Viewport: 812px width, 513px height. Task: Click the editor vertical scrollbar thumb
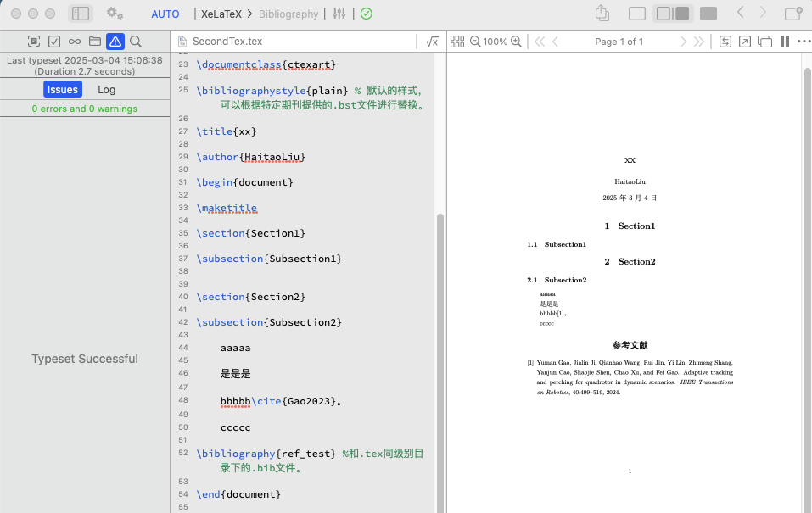pos(440,362)
